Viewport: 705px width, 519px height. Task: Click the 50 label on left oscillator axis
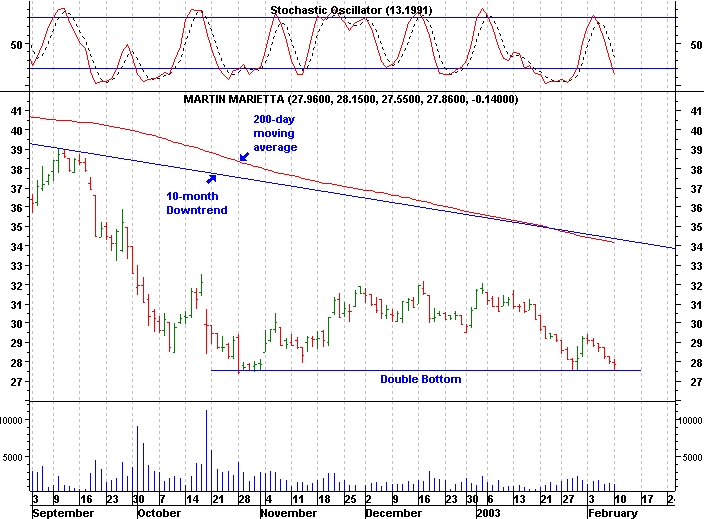pos(17,45)
